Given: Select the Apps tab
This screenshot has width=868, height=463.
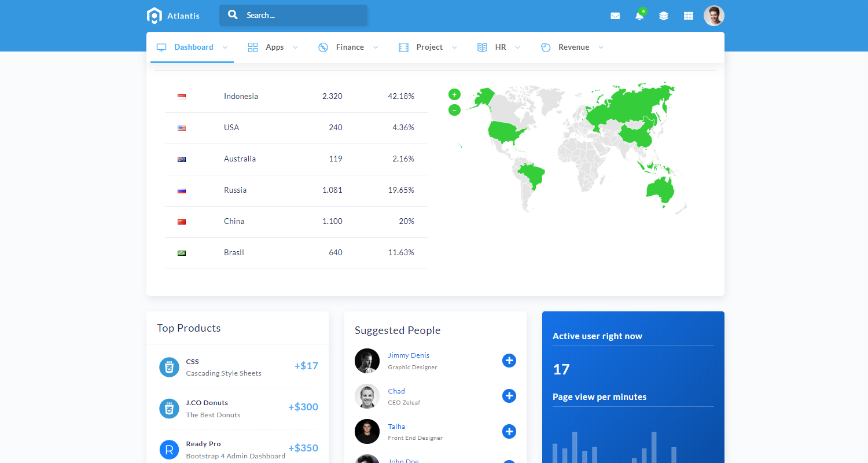Looking at the screenshot, I should pyautogui.click(x=273, y=47).
